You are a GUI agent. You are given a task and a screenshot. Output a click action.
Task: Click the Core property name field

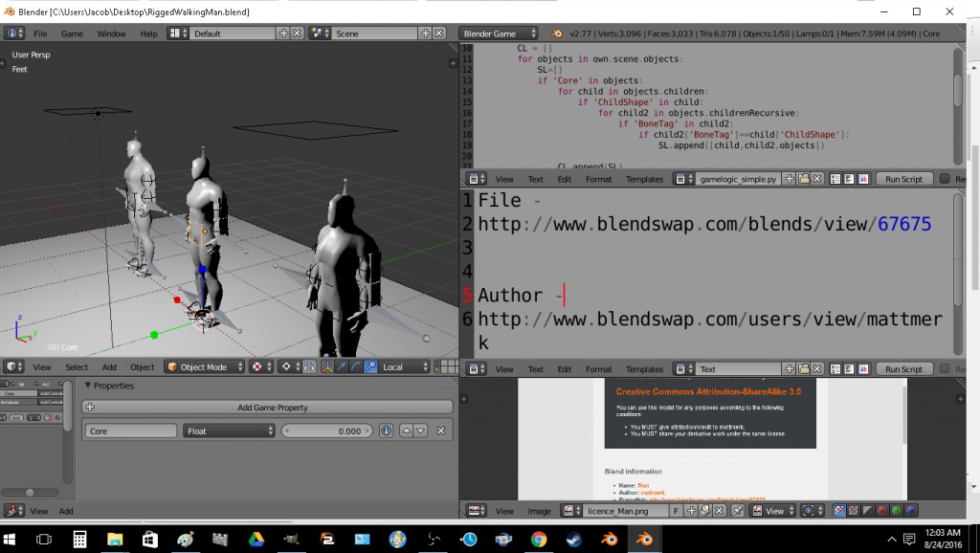(x=129, y=431)
